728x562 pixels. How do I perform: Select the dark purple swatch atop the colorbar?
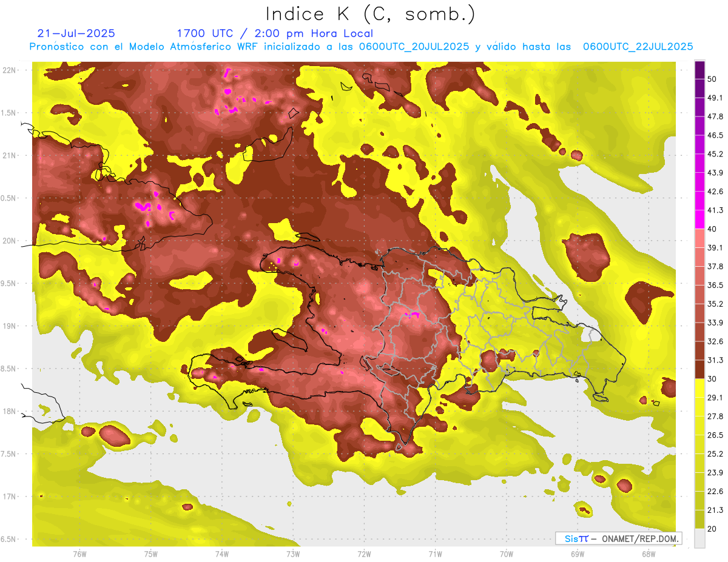click(699, 70)
